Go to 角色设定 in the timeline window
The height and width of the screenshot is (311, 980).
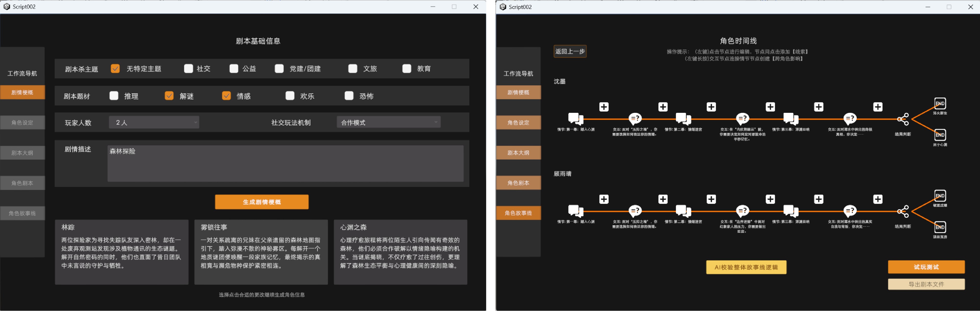518,123
